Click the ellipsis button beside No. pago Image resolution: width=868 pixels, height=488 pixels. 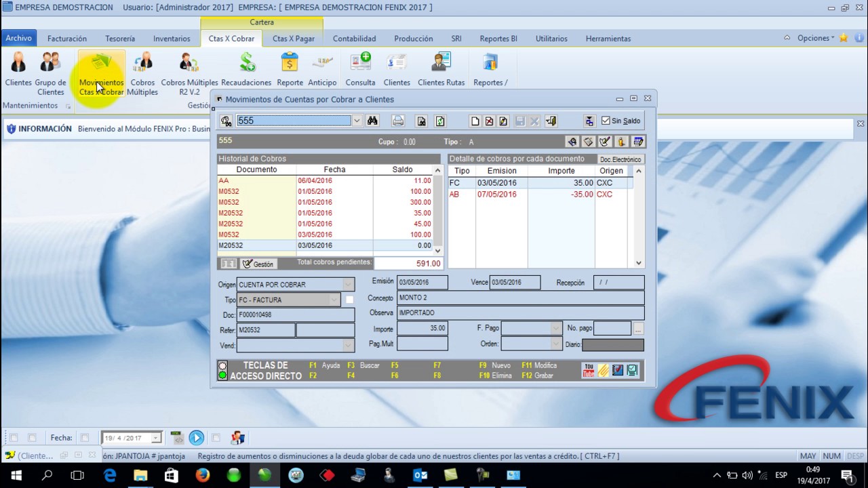[x=637, y=329]
